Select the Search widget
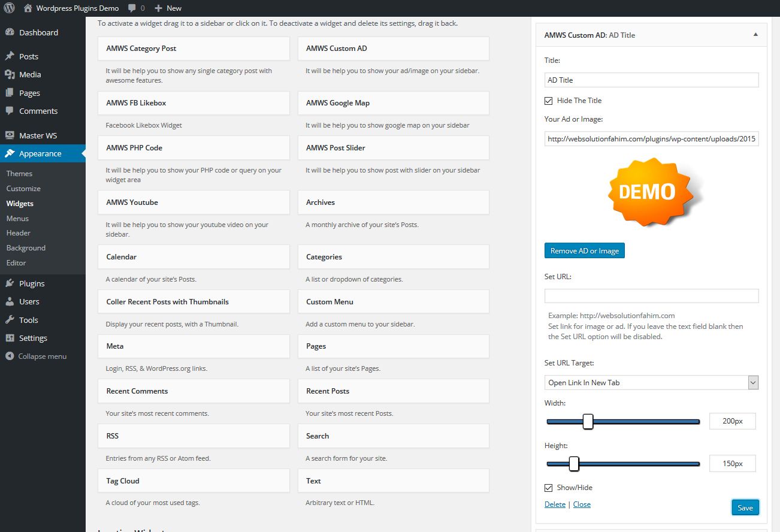The height and width of the screenshot is (532, 780). 394,436
